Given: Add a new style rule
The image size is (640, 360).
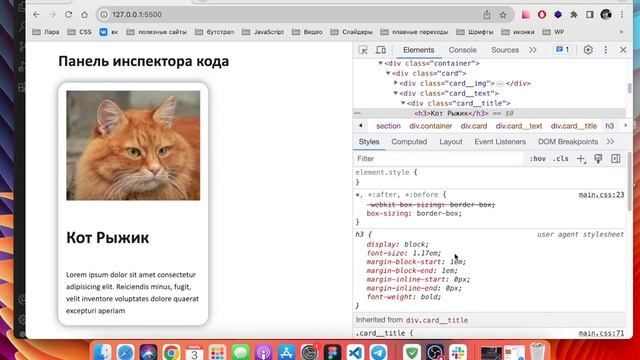Looking at the screenshot, I should click(x=581, y=159).
